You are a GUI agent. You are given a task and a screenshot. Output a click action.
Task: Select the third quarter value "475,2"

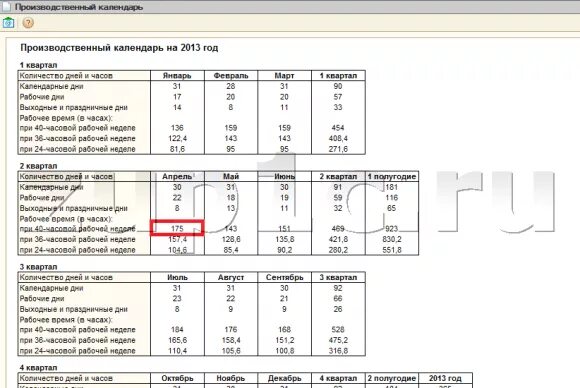[338, 340]
